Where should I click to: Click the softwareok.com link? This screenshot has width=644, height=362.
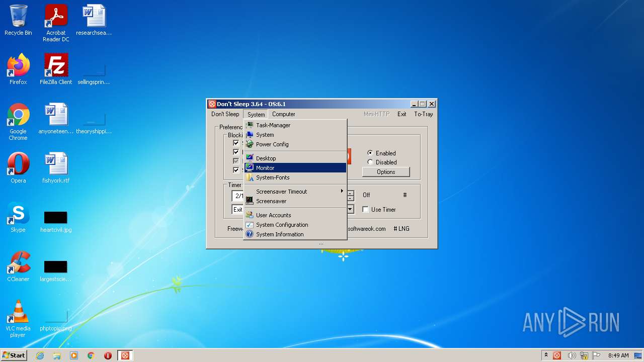pyautogui.click(x=366, y=229)
